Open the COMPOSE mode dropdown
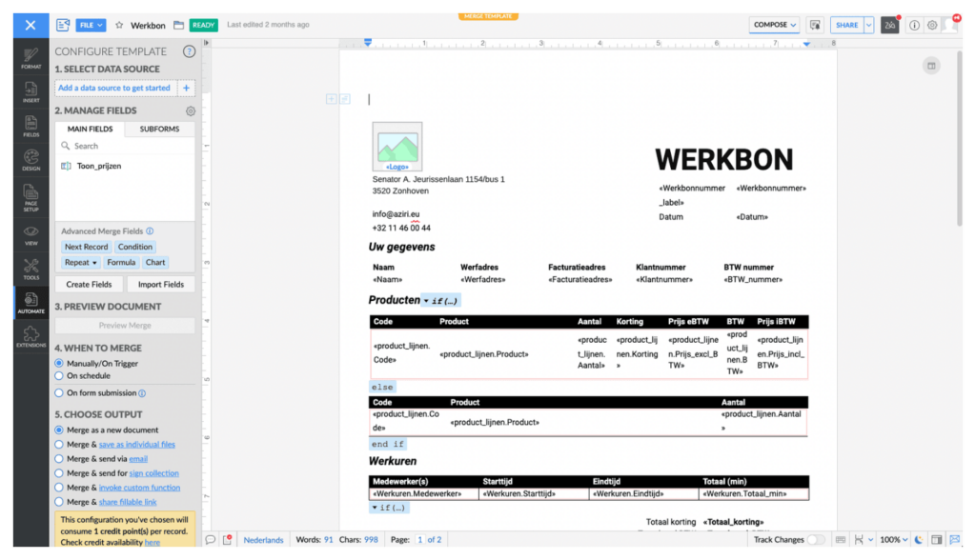The width and height of the screenshot is (976, 560). tap(774, 25)
